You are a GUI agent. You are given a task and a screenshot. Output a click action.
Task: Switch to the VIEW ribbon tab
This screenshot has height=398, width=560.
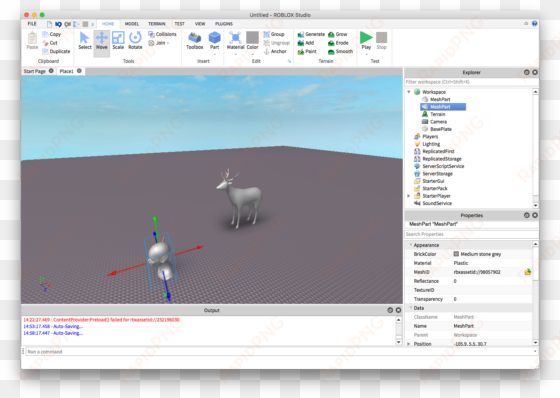point(200,24)
